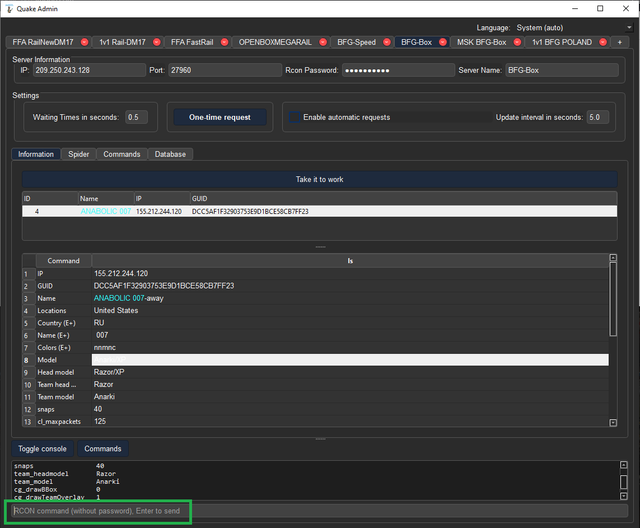
Task: Select the GUID row in details table
Action: [x=315, y=286]
